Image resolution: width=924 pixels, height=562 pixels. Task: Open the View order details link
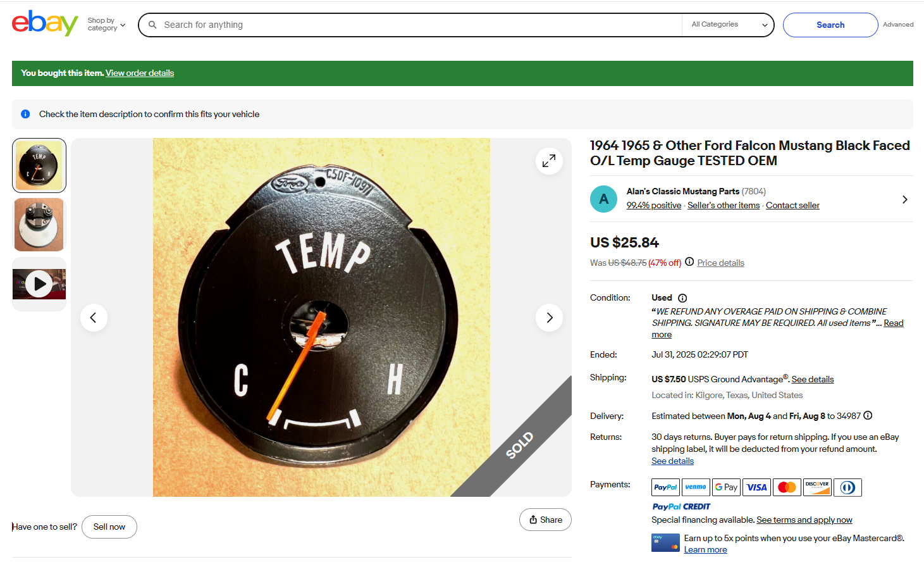coord(140,73)
